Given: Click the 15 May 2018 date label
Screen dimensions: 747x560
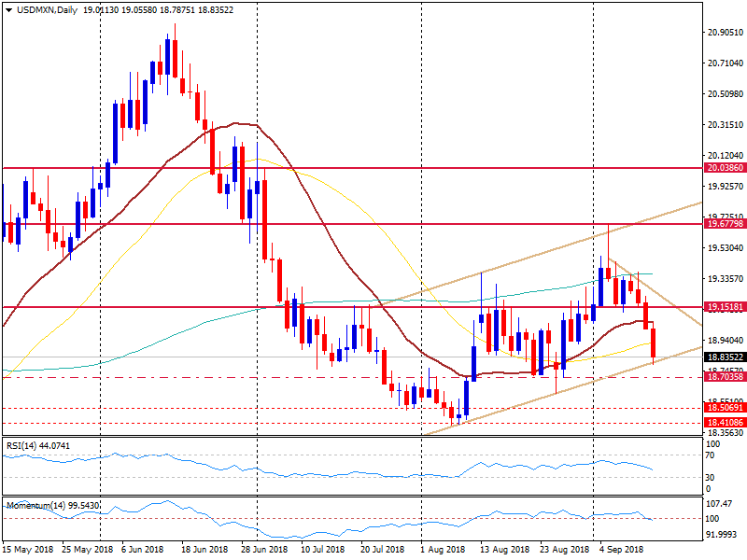Looking at the screenshot, I should pos(28,550).
